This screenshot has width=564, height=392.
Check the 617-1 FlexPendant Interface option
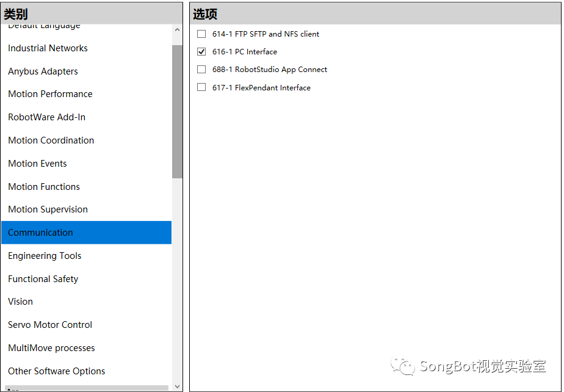coord(201,87)
